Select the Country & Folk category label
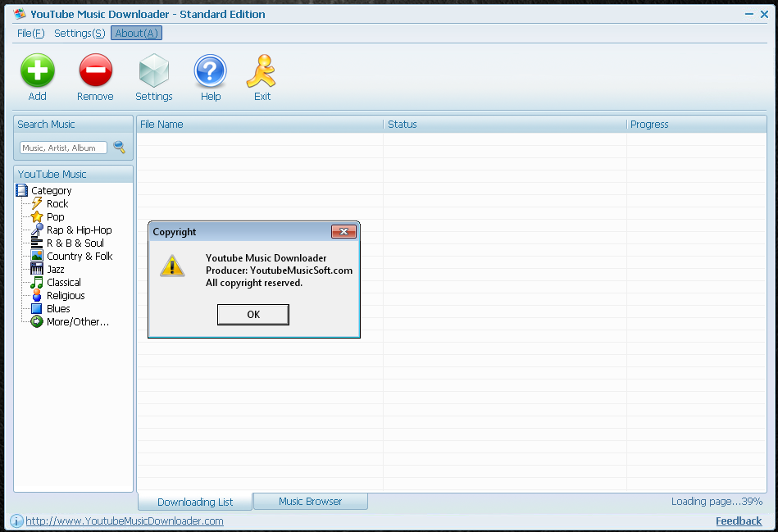 point(80,256)
